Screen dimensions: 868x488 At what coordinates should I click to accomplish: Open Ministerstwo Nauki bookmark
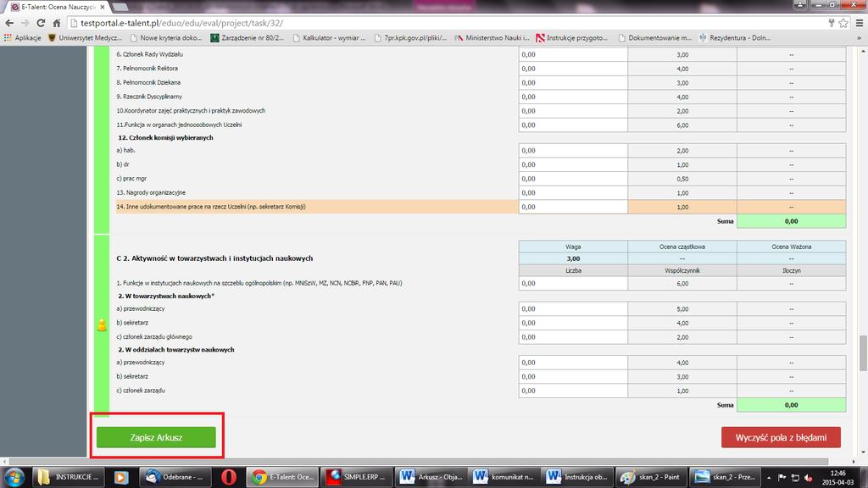(x=492, y=38)
